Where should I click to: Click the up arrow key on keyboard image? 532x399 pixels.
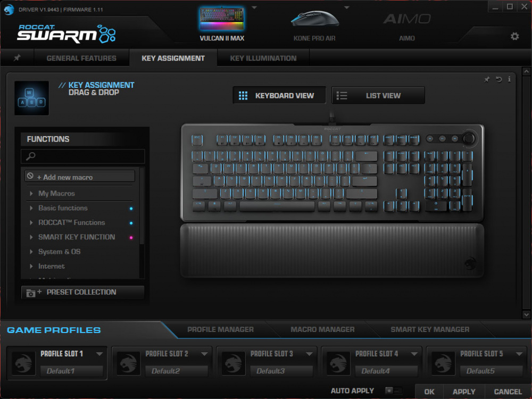coord(401,194)
